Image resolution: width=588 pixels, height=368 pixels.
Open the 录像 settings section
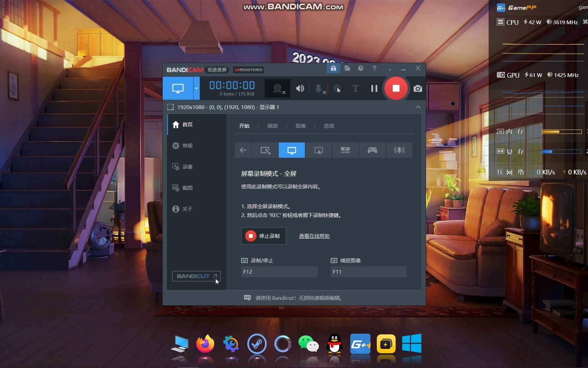coord(197,167)
